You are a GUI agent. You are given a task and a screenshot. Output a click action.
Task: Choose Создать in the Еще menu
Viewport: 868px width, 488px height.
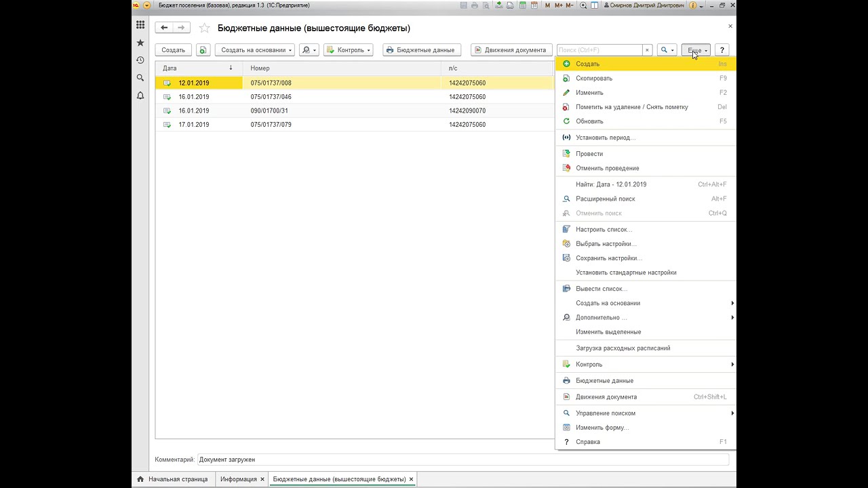[x=645, y=64]
